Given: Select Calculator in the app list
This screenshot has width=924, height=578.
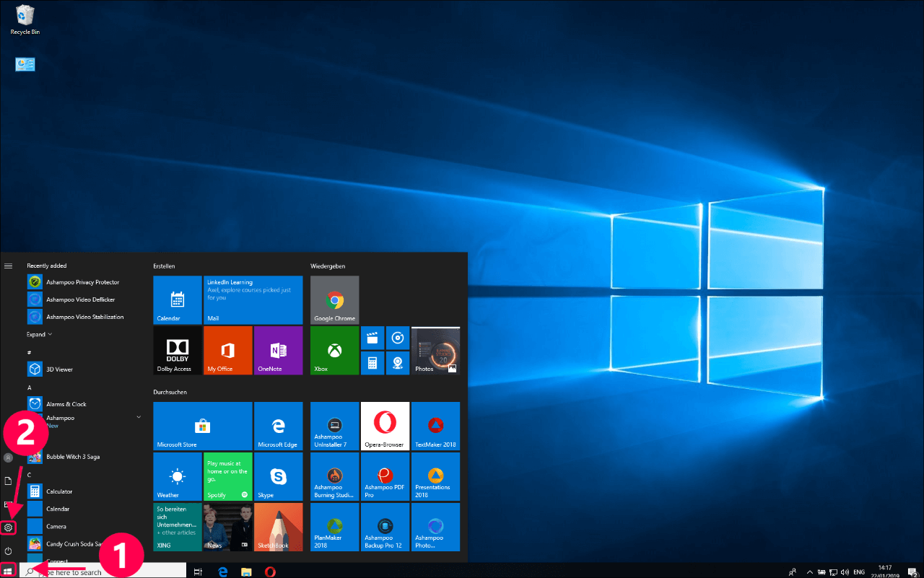Looking at the screenshot, I should (x=59, y=491).
